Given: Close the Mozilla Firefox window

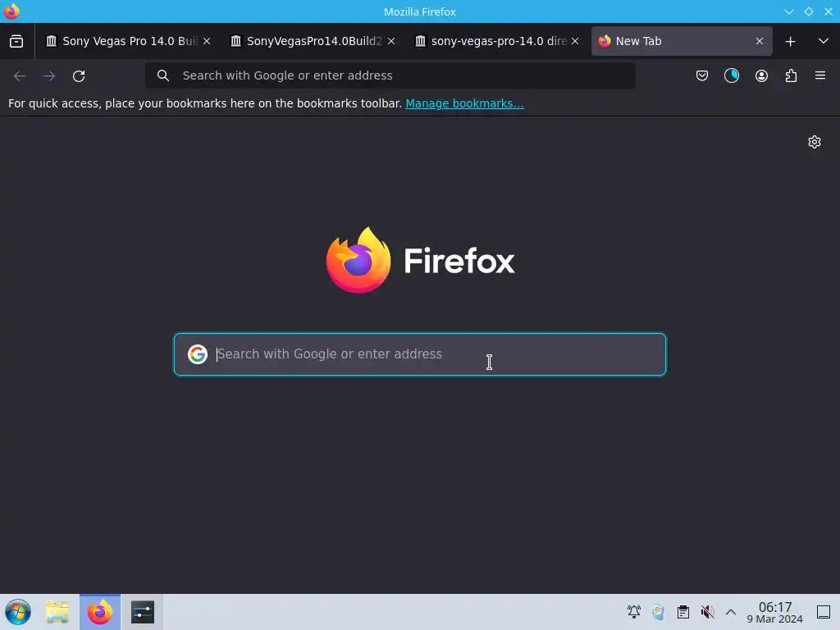Looking at the screenshot, I should pos(829,11).
